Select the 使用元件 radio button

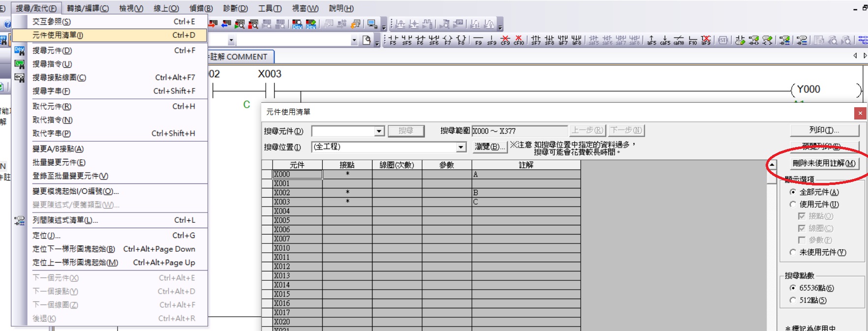point(793,204)
